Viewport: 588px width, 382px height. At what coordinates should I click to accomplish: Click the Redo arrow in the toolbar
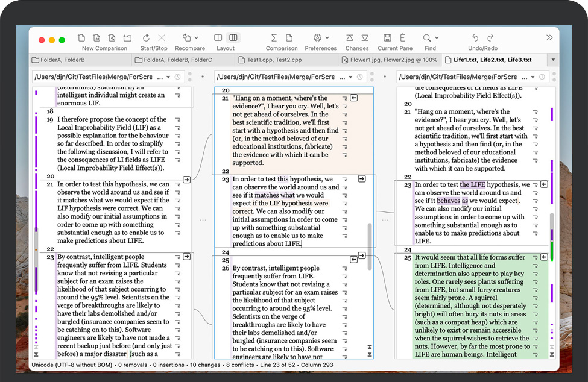(490, 38)
